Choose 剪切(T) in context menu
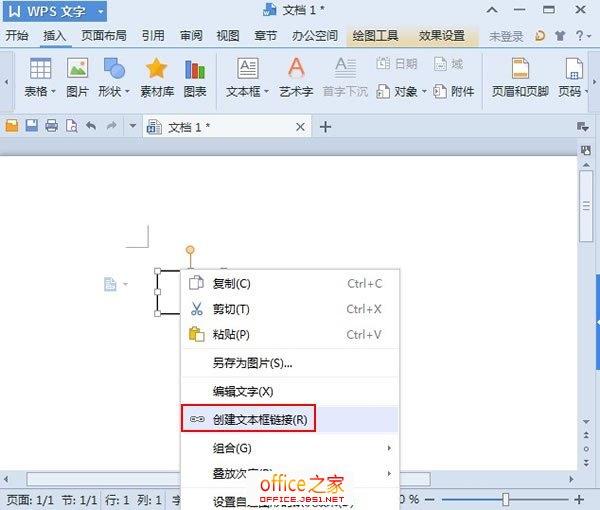The height and width of the screenshot is (510, 600). point(290,309)
